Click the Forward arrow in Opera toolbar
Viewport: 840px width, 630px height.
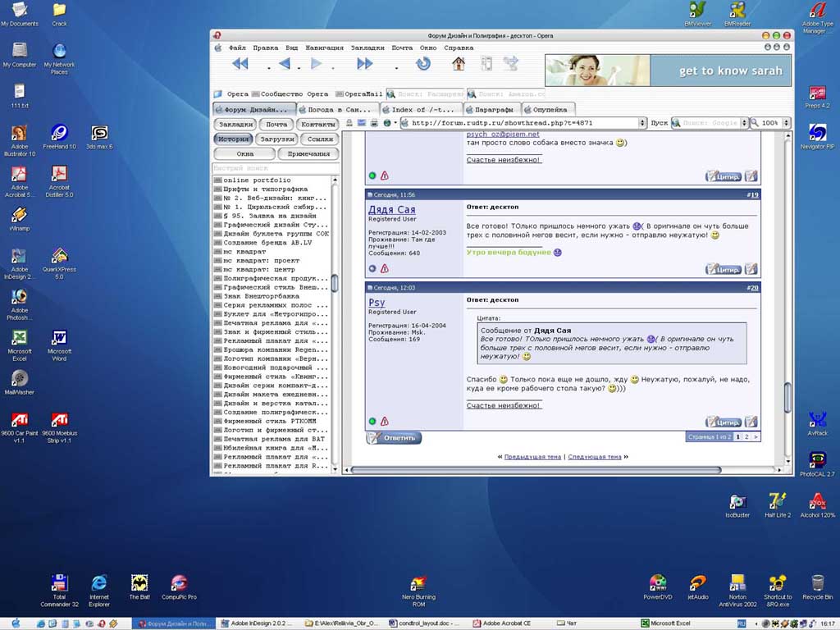point(316,64)
